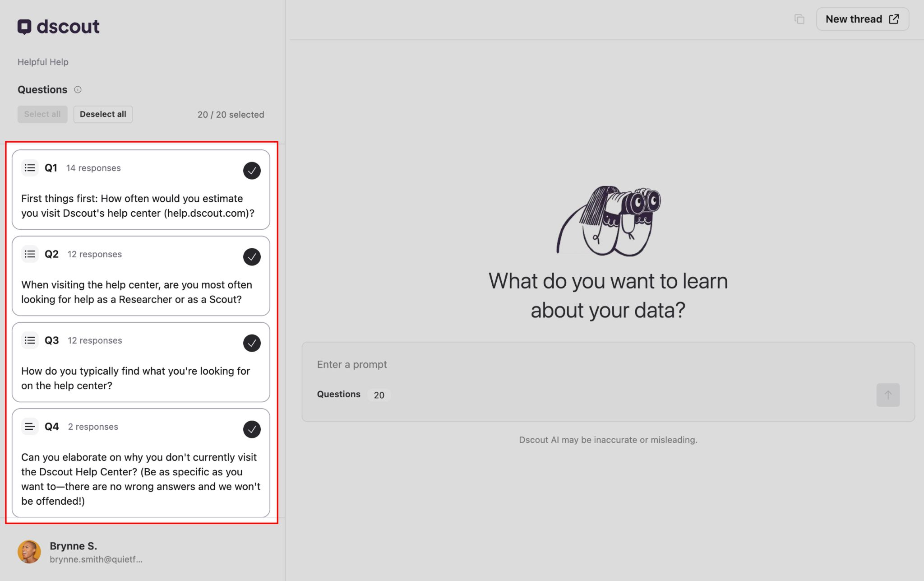Click the Helpful Help project link
Viewport: 924px width, 581px height.
43,62
